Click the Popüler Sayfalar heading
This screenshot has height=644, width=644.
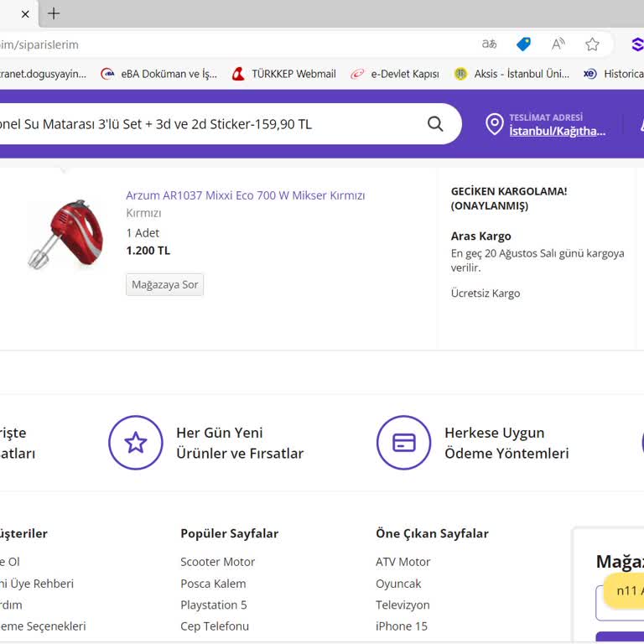(x=230, y=533)
